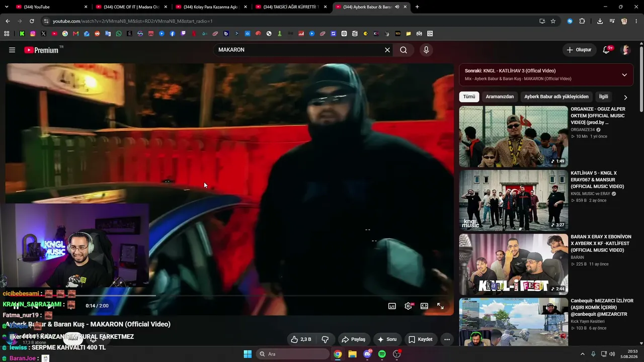Open File Explorer from the taskbar
This screenshot has width=644, height=362.
(x=352, y=354)
